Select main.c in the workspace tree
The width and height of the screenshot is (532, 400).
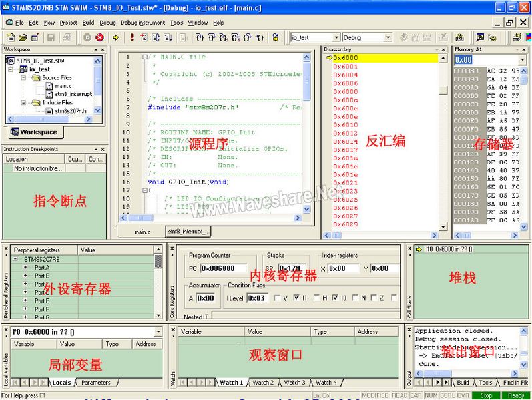click(63, 86)
